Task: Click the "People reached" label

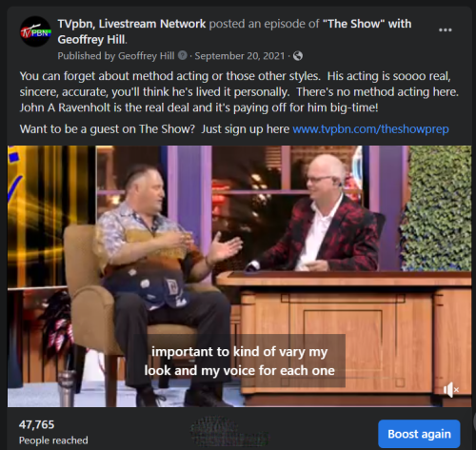Action: 53,440
